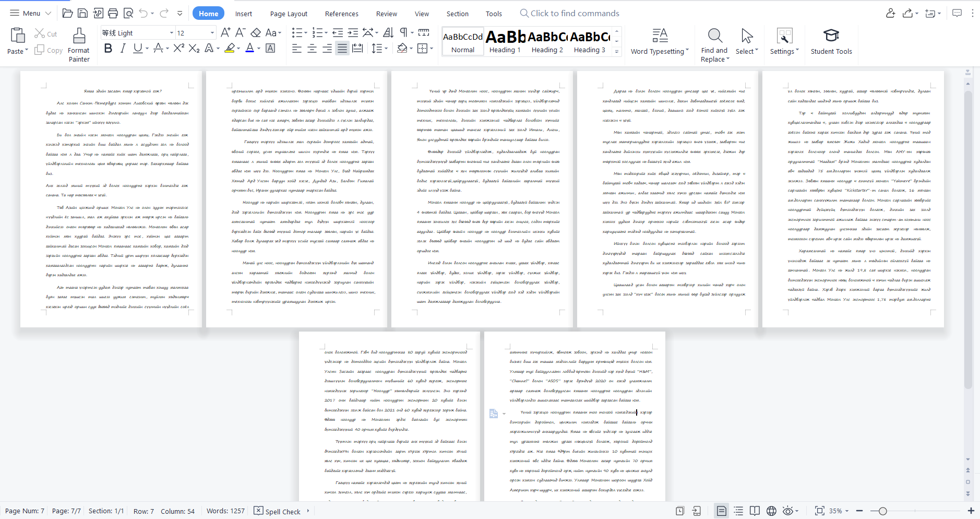The height and width of the screenshot is (519, 980).
Task: Increase indent of paragraph
Action: tap(353, 33)
